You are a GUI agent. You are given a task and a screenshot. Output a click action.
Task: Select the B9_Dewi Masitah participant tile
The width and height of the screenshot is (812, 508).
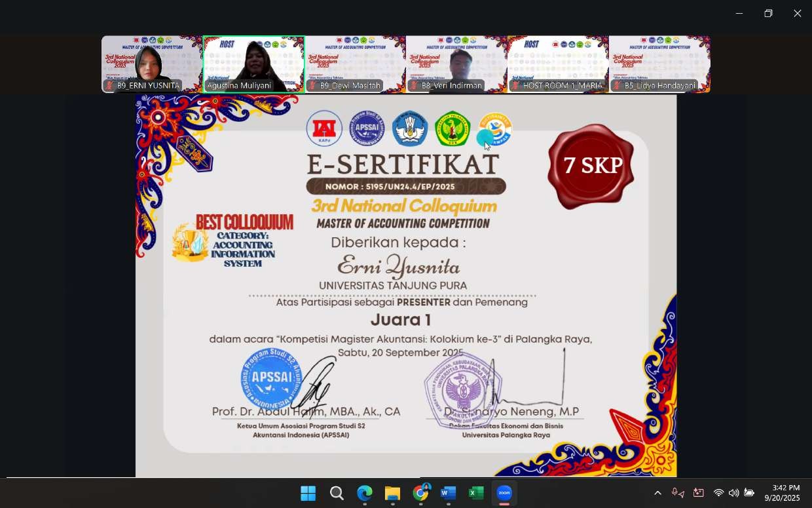click(355, 64)
